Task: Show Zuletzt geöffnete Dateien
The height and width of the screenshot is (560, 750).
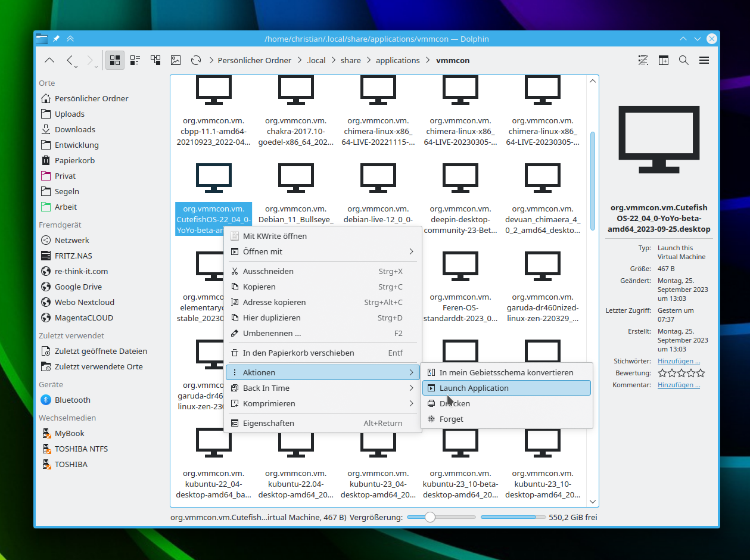Action: [x=101, y=351]
